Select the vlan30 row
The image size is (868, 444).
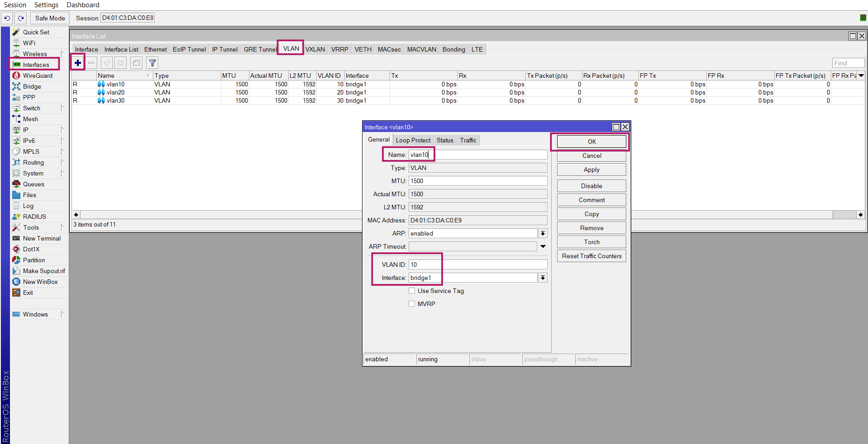pos(468,100)
